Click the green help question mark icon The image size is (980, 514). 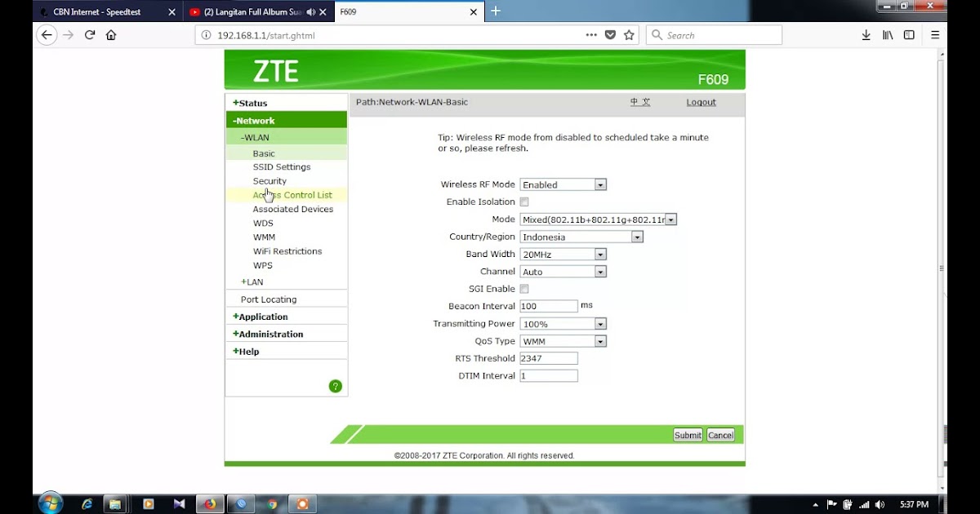point(335,386)
